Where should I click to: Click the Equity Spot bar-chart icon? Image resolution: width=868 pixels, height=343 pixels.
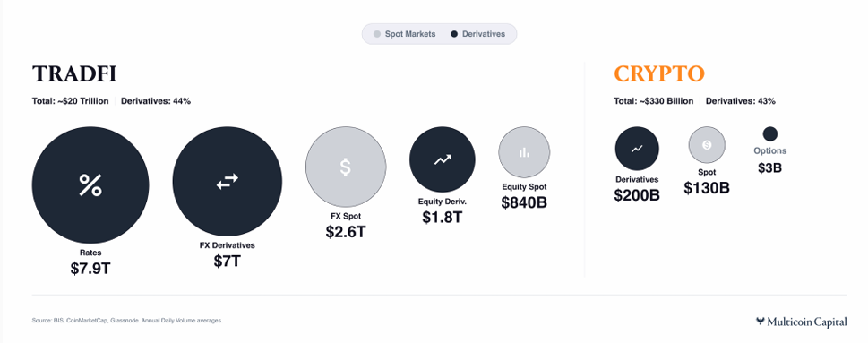coord(524,152)
